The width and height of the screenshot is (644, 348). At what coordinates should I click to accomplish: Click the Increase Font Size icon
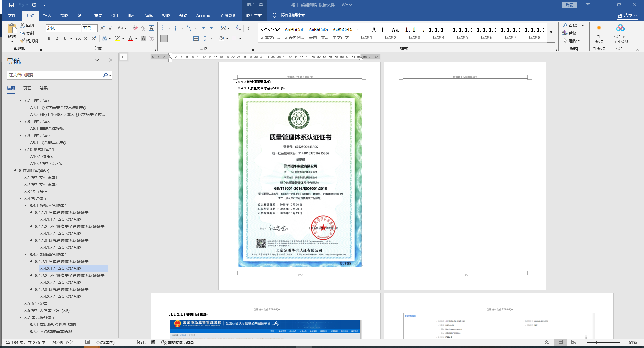pyautogui.click(x=102, y=28)
